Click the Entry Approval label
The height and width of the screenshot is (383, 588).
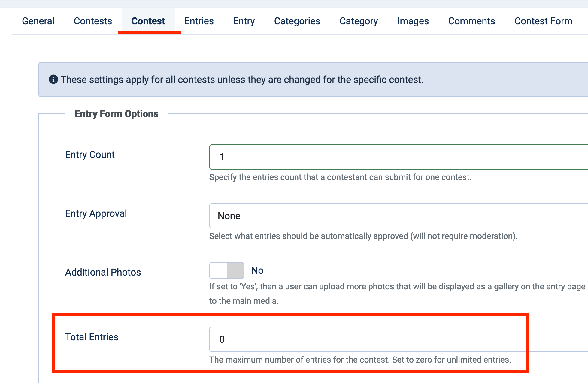click(x=96, y=213)
